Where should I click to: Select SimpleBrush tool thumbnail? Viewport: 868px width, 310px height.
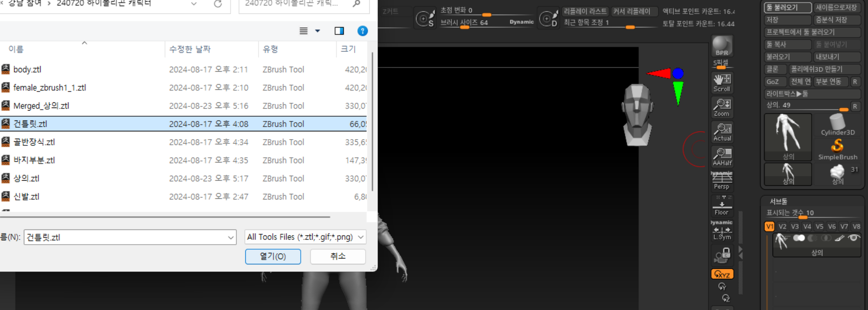tap(837, 150)
